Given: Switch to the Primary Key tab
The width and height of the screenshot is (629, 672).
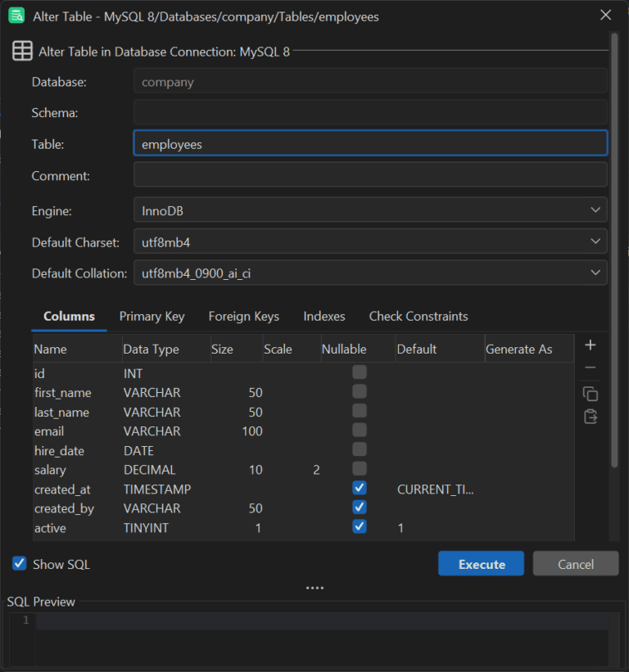Looking at the screenshot, I should [x=152, y=316].
